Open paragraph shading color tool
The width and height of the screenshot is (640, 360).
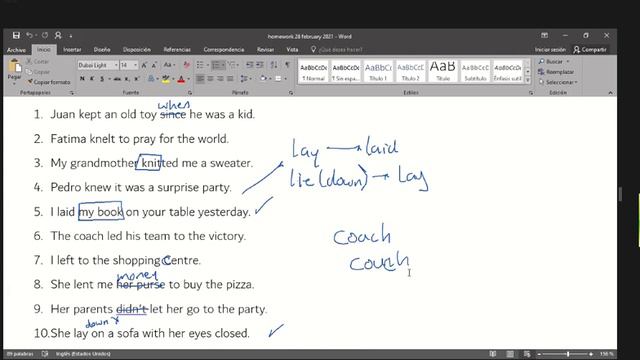264,78
